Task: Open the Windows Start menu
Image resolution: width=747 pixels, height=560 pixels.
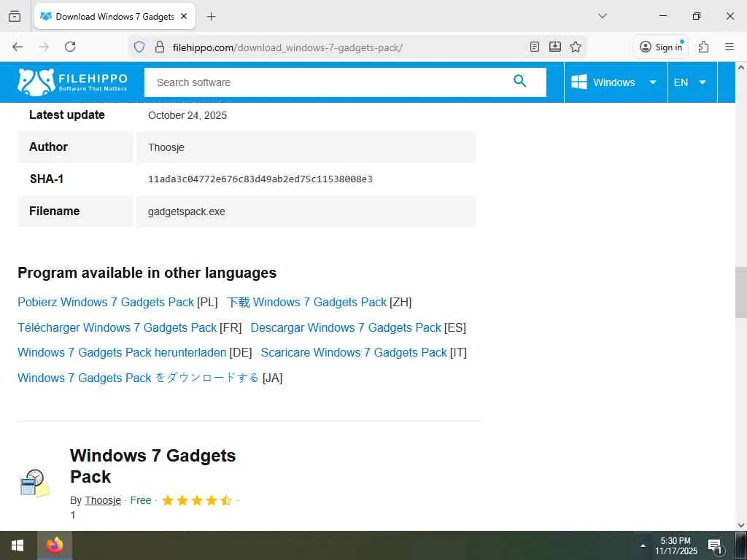Action: click(x=18, y=545)
